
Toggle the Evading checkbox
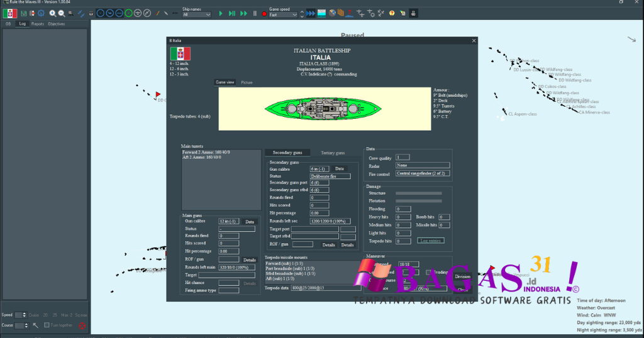pyautogui.click(x=428, y=272)
